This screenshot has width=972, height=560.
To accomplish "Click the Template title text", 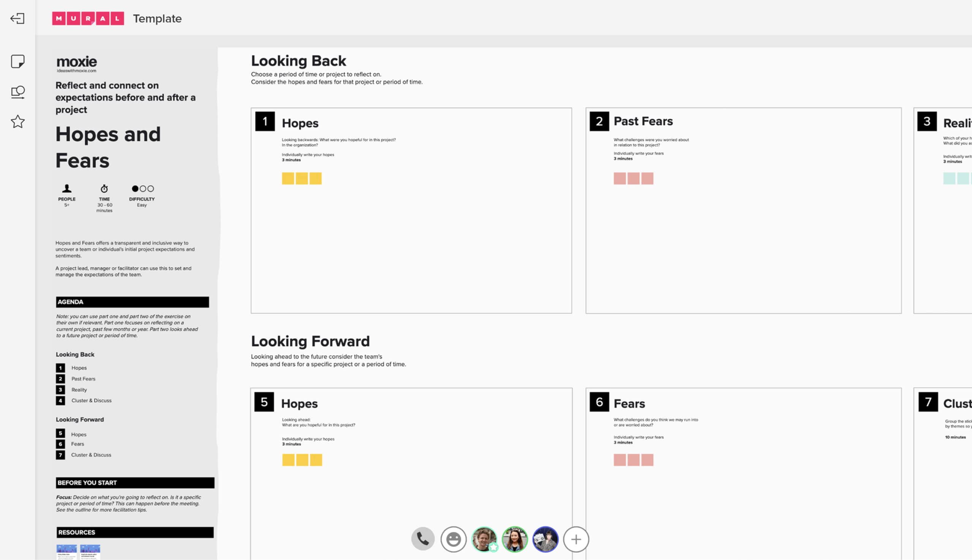I will 157,19.
